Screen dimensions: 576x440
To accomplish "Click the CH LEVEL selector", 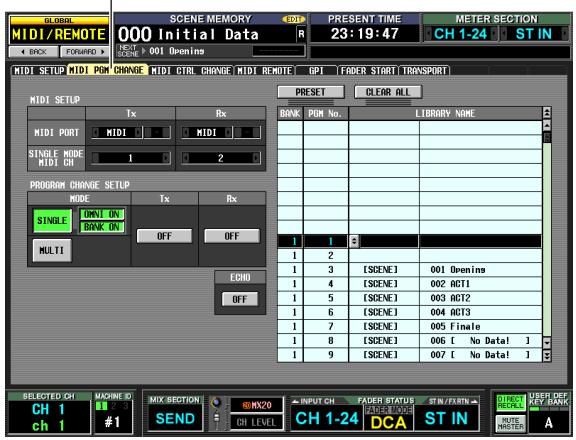I will pos(257,422).
